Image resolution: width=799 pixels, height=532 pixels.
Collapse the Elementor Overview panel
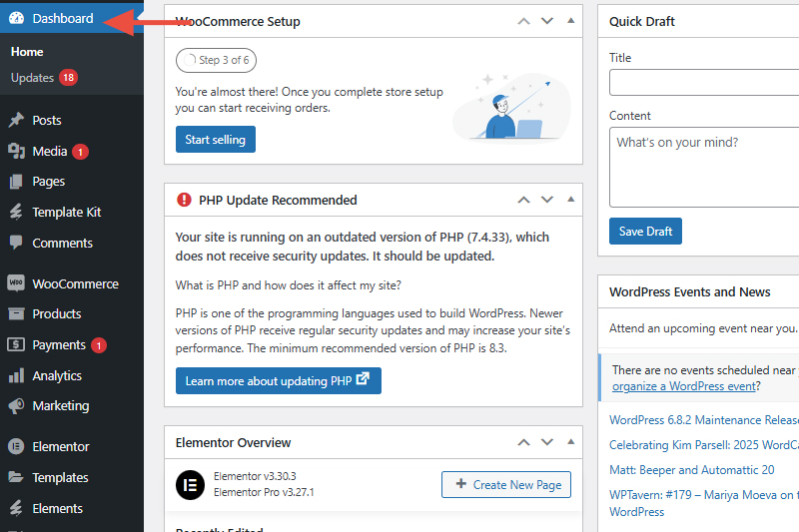(x=570, y=442)
